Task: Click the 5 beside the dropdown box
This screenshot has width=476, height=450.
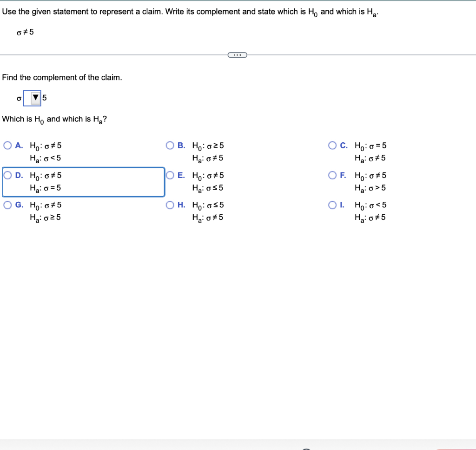Action: click(x=44, y=98)
